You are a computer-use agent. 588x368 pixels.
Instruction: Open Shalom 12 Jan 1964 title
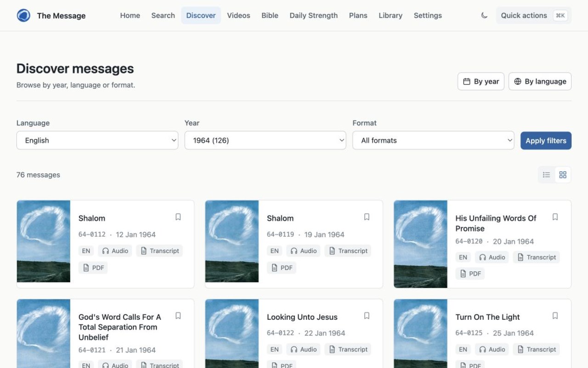click(92, 218)
